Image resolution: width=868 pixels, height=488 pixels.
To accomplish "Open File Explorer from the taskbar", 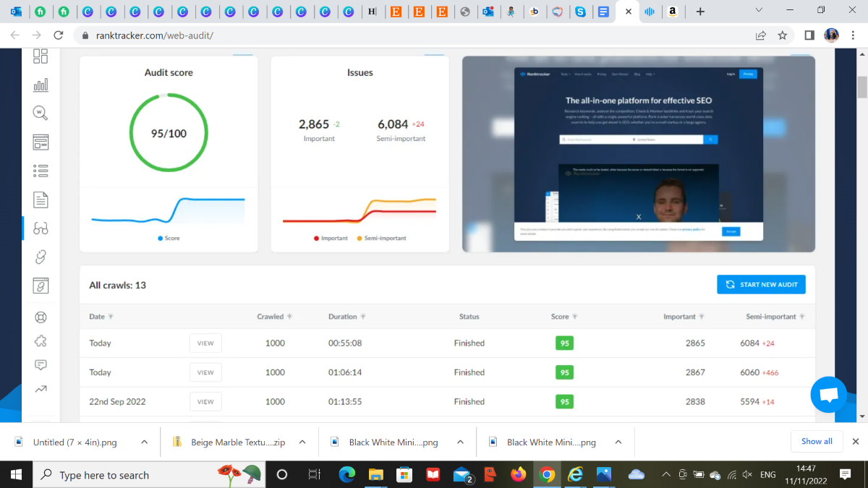I will pyautogui.click(x=375, y=474).
